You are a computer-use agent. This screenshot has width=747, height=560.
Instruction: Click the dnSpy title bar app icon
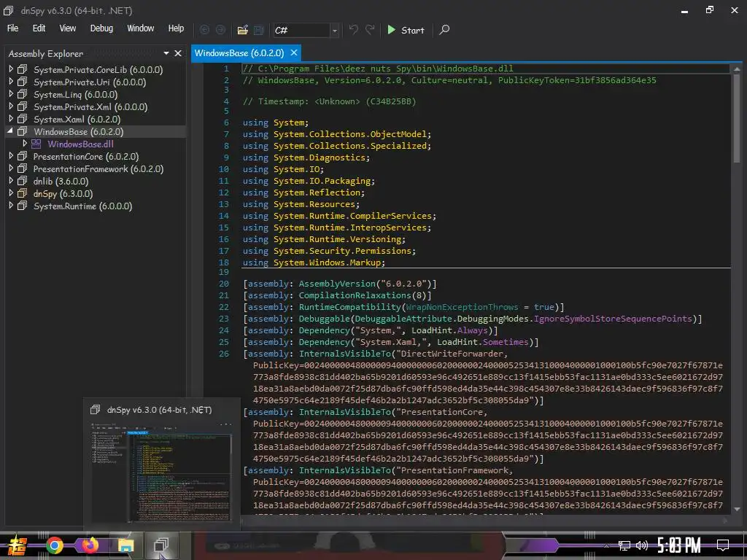click(9, 10)
